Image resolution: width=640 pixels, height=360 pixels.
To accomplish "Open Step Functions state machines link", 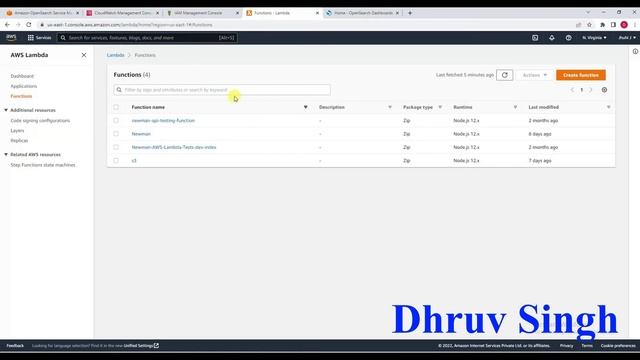I will (x=43, y=165).
